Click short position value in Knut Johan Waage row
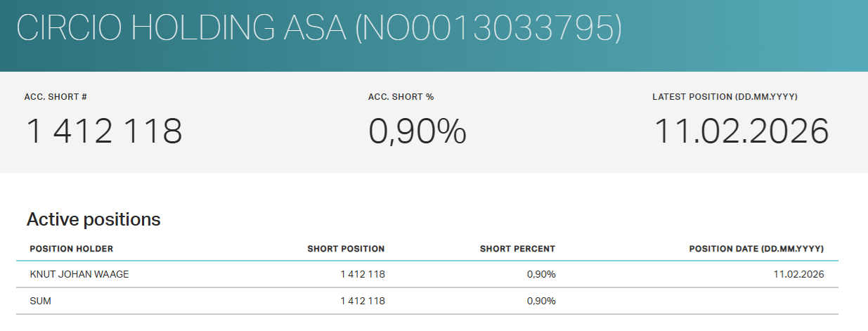This screenshot has height=331, width=868. coord(362,274)
